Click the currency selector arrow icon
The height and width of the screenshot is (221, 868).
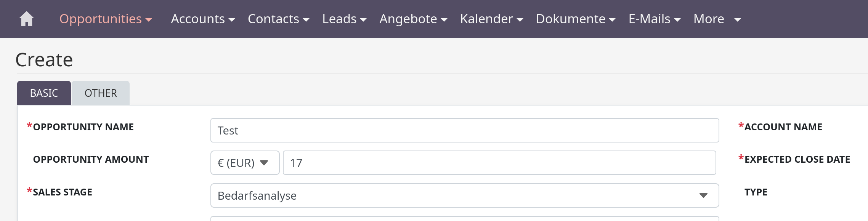point(264,163)
